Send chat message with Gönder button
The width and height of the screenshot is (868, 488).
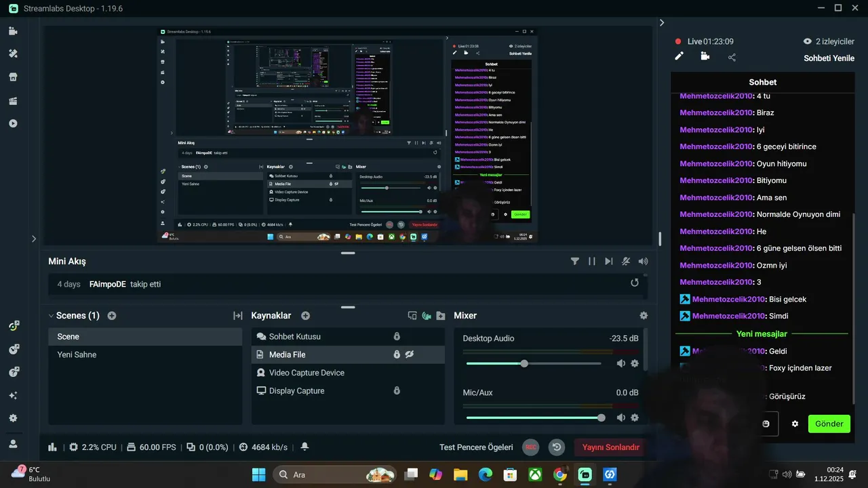point(829,424)
